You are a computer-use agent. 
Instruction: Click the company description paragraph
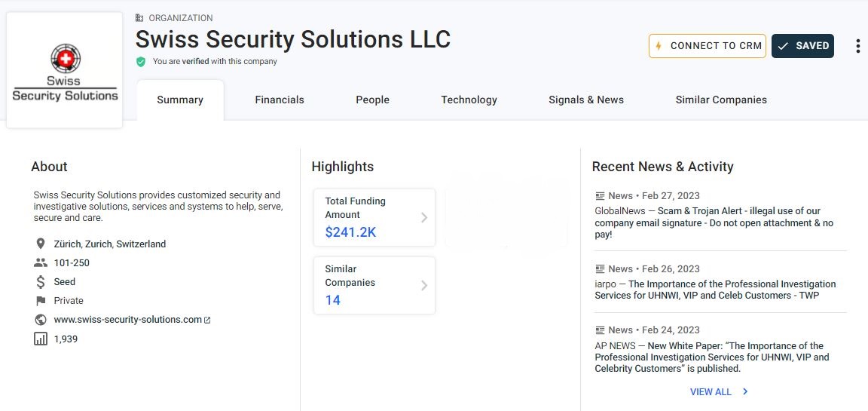157,206
